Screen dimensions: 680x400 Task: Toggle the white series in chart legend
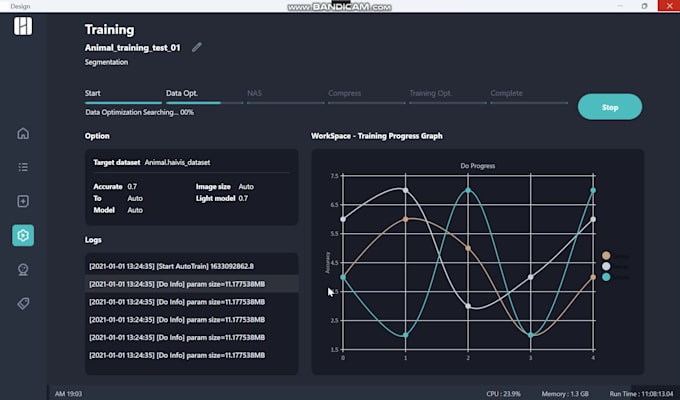point(606,267)
